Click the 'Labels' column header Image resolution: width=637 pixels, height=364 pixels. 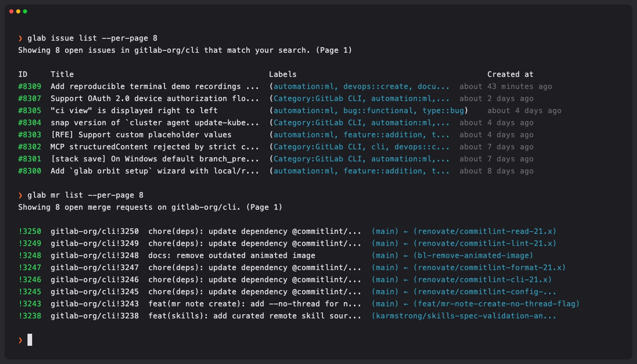[x=283, y=74]
